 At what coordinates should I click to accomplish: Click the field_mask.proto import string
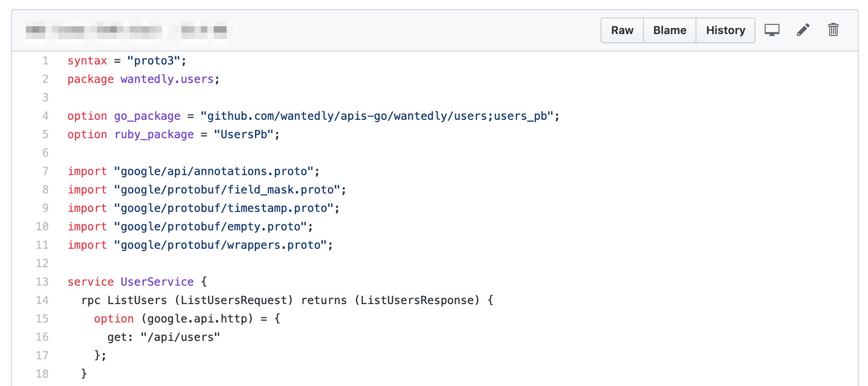pyautogui.click(x=227, y=190)
